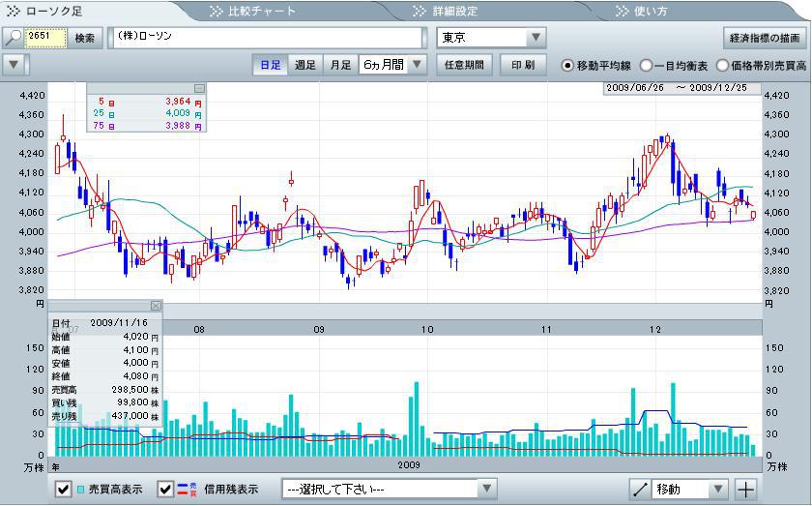Uncheck the 売買高表示 checkbox
812x506 pixels.
point(64,489)
